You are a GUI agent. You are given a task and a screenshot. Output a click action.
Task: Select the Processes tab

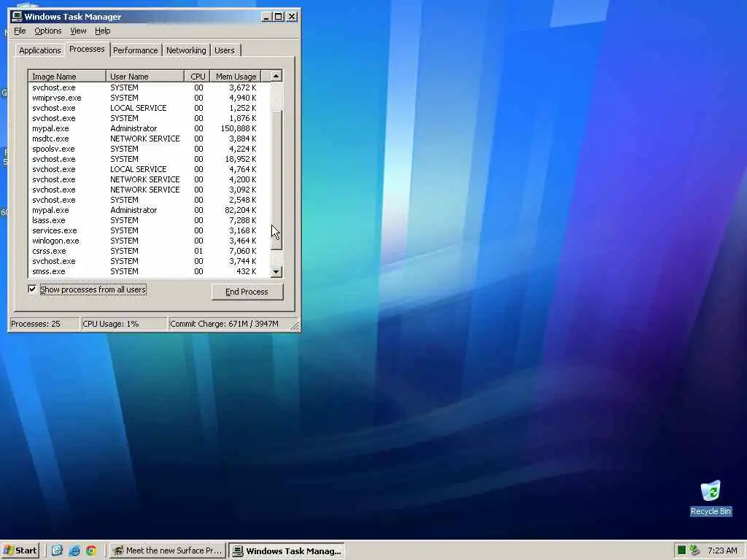click(x=87, y=49)
